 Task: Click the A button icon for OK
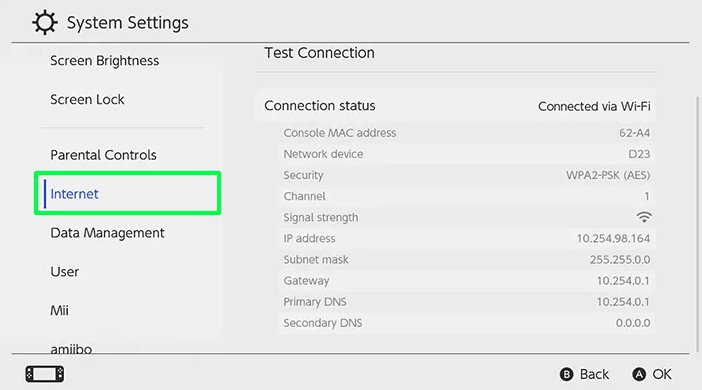(639, 374)
